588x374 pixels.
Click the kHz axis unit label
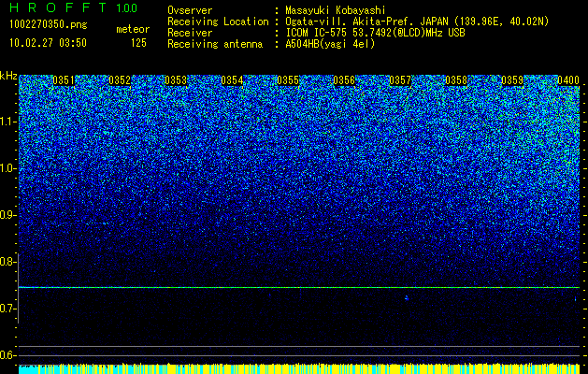click(8, 76)
